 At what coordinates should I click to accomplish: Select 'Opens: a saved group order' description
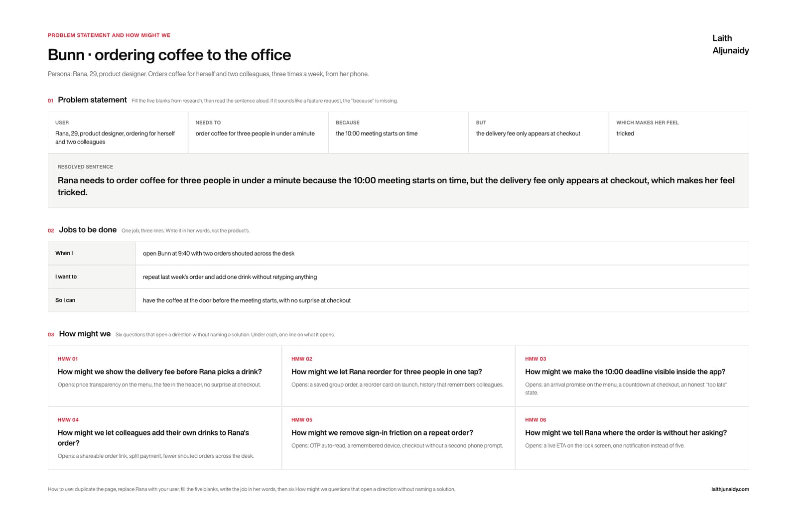coord(398,385)
